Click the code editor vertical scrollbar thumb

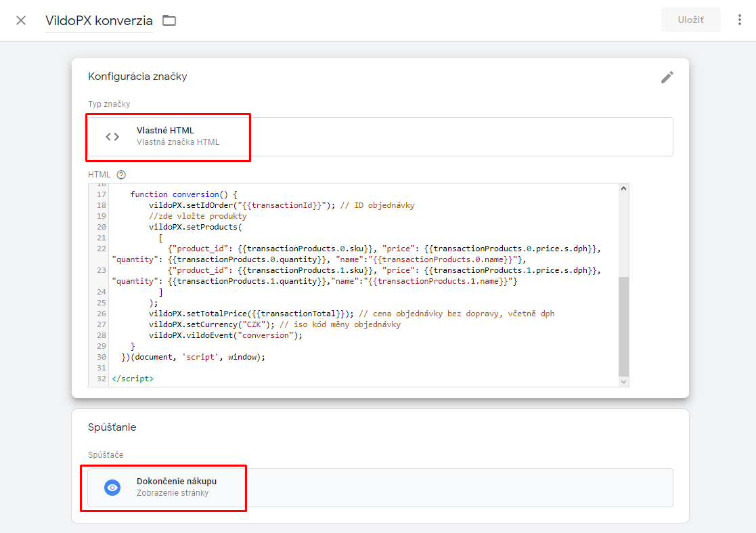tap(623, 326)
